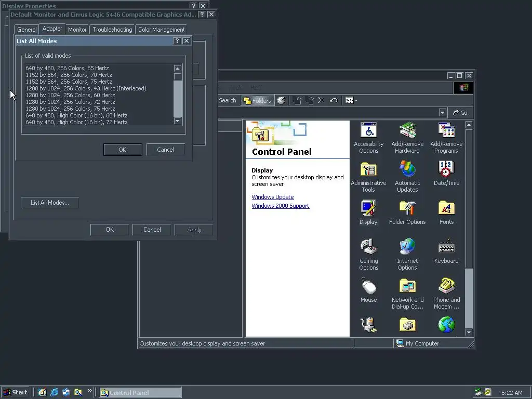The width and height of the screenshot is (532, 399).
Task: Select the Display icon in Control Panel
Action: click(x=368, y=212)
